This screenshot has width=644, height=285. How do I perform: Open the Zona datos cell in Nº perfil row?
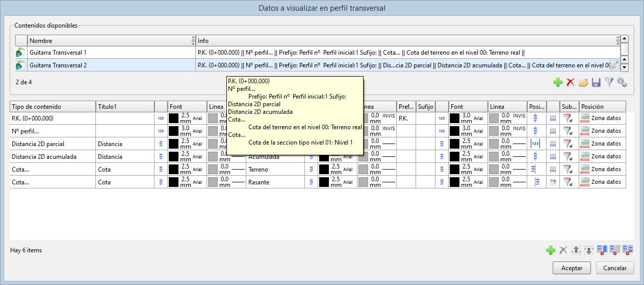(x=603, y=131)
